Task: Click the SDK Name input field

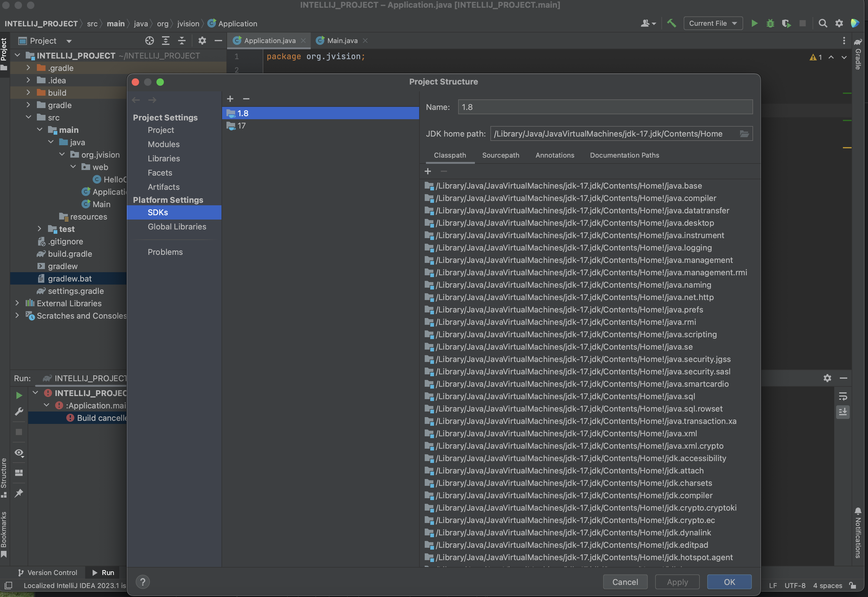Action: 605,107
